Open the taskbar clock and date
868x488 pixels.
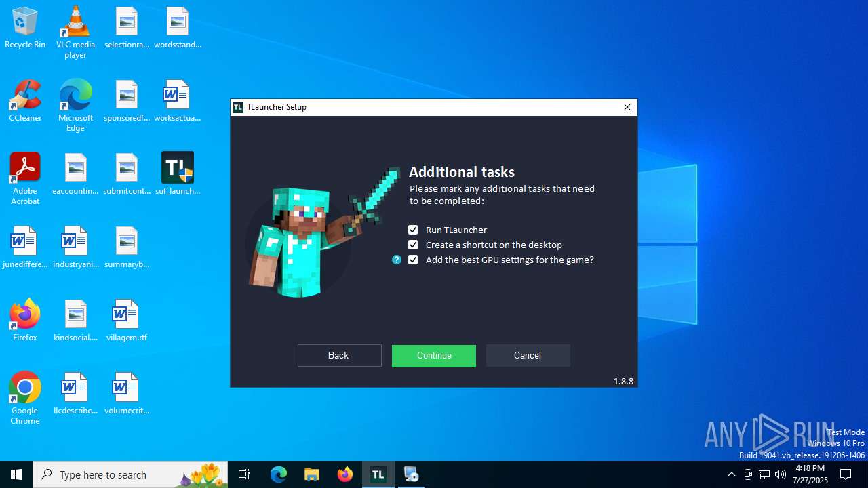pyautogui.click(x=810, y=474)
